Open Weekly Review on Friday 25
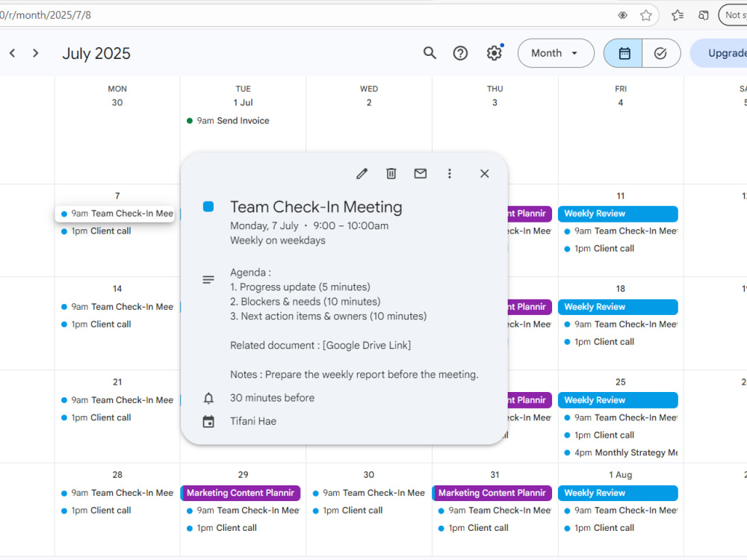This screenshot has height=560, width=747. (x=618, y=400)
